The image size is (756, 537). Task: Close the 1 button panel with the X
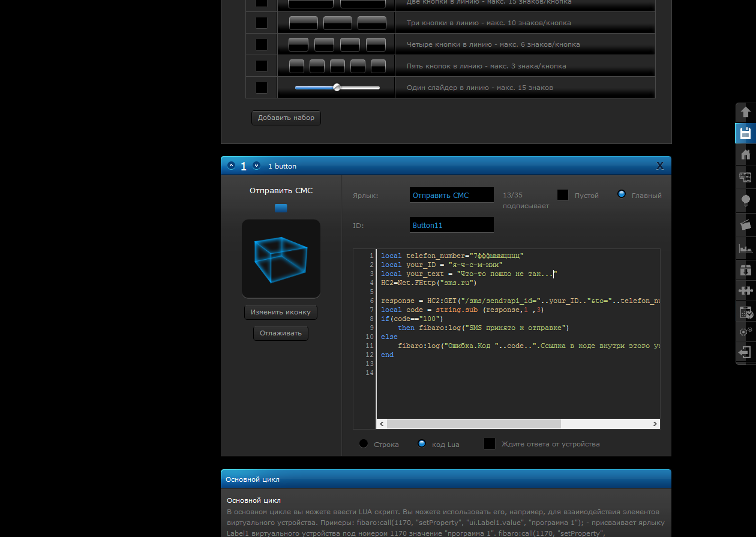pyautogui.click(x=660, y=166)
